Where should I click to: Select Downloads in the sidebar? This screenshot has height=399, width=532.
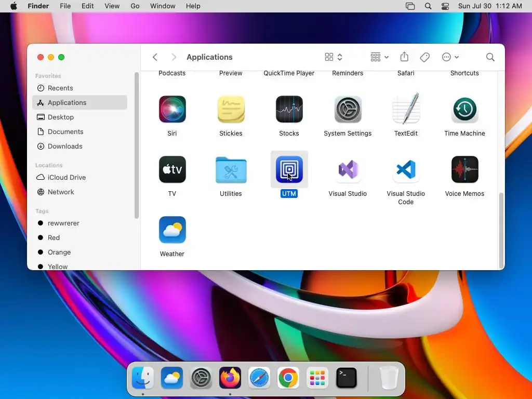pos(79,146)
